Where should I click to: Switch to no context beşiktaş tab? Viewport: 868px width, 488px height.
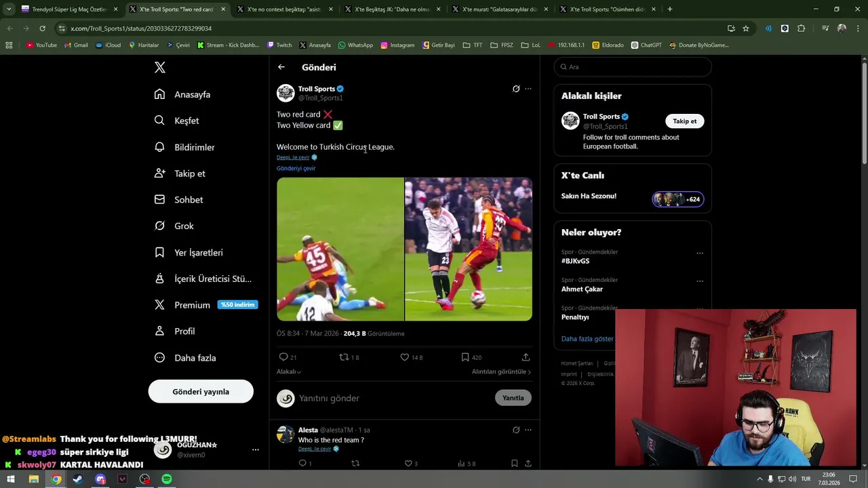[x=285, y=9]
